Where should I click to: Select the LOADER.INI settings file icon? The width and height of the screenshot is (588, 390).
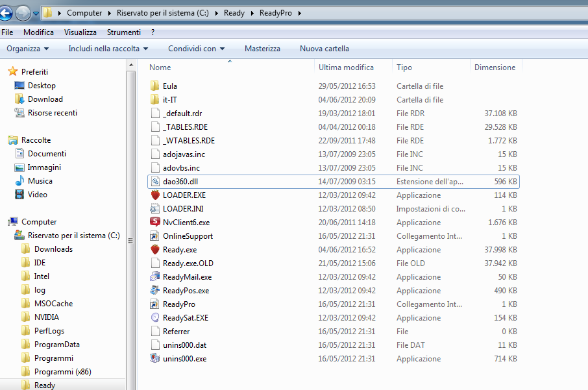point(155,208)
